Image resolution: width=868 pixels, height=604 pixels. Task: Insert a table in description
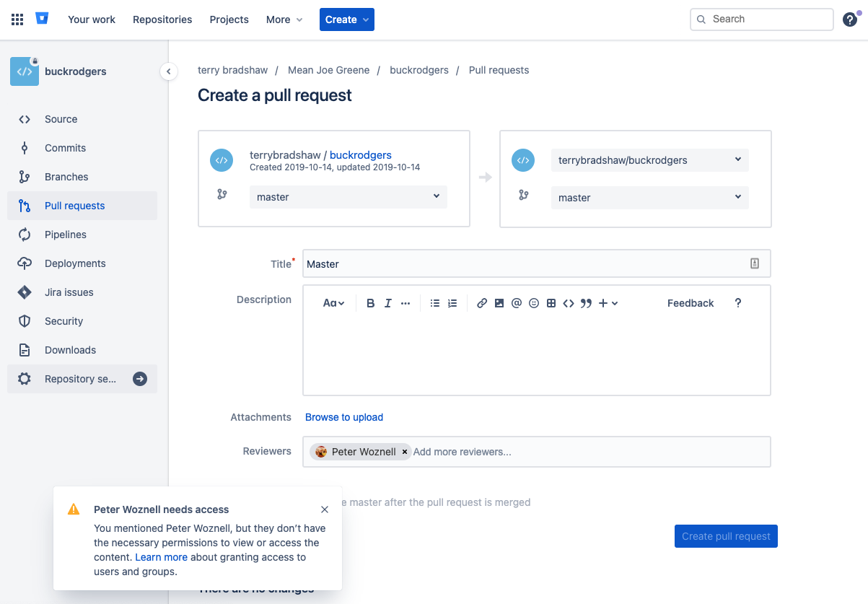551,303
